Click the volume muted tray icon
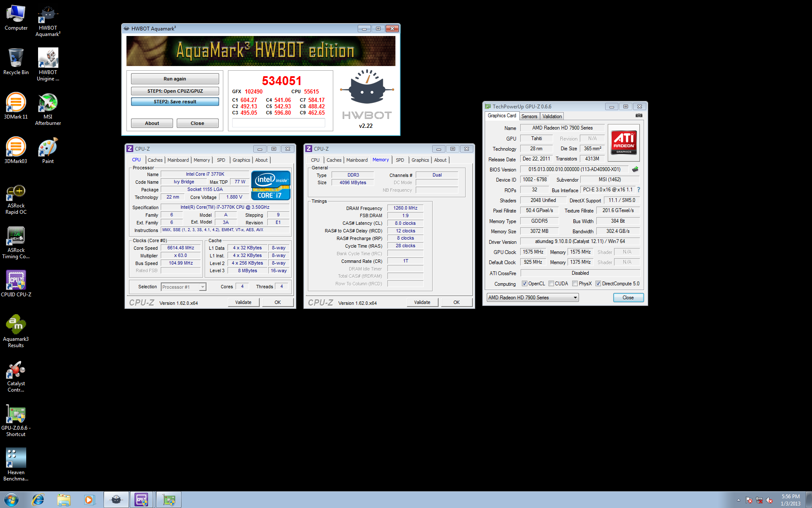Viewport: 812px width, 508px height. click(769, 500)
